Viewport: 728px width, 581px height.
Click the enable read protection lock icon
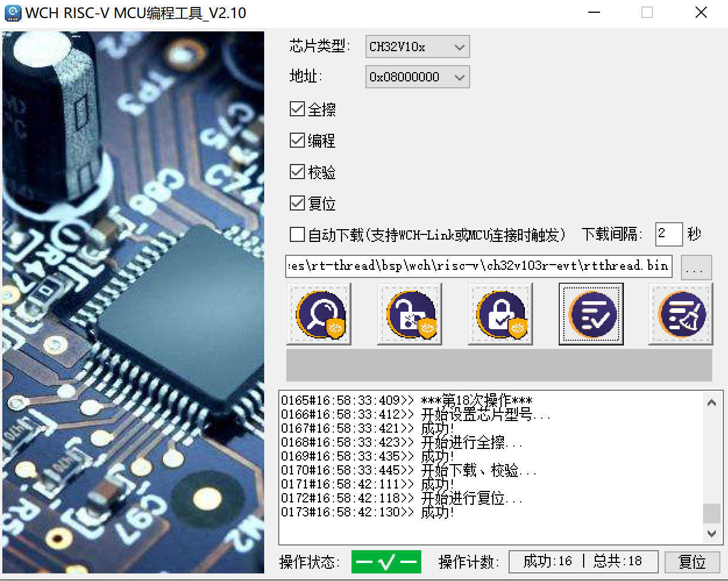(500, 314)
